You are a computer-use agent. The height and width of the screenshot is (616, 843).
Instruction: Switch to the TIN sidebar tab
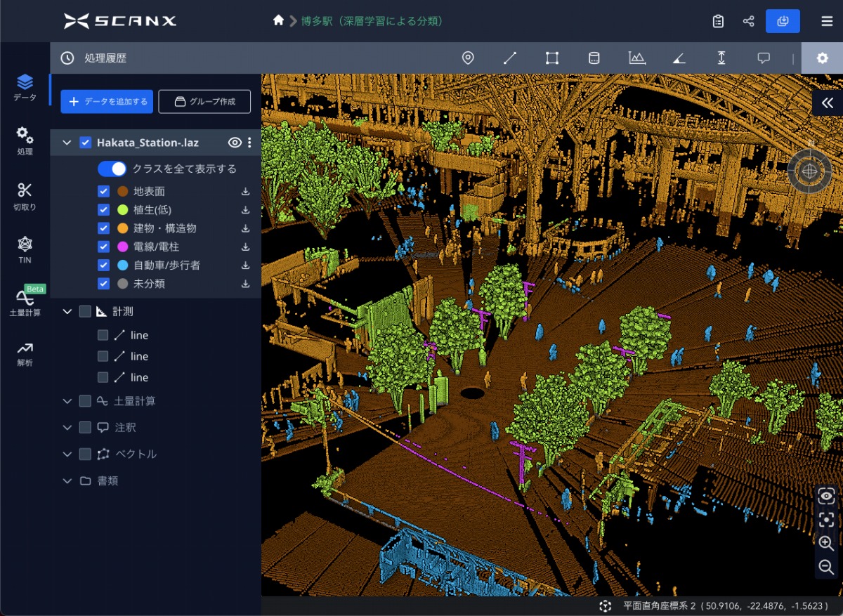[25, 250]
